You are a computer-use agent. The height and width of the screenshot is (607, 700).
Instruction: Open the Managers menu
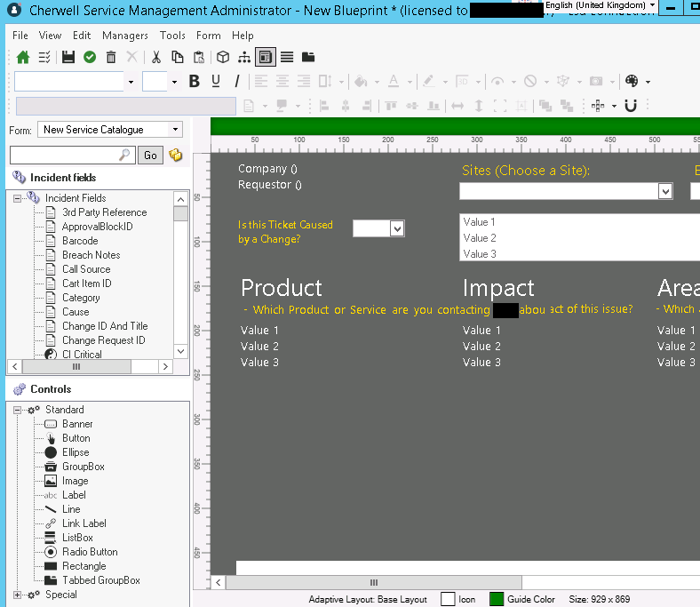pyautogui.click(x=125, y=36)
